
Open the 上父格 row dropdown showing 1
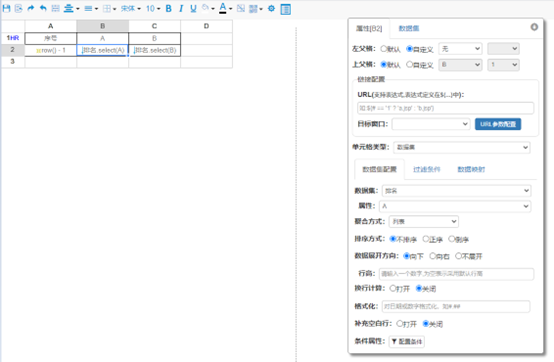click(503, 65)
